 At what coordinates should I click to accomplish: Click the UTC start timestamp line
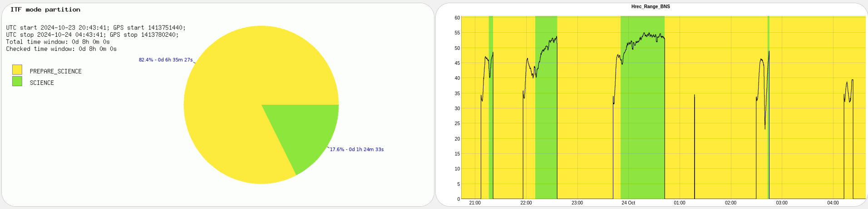(96, 28)
